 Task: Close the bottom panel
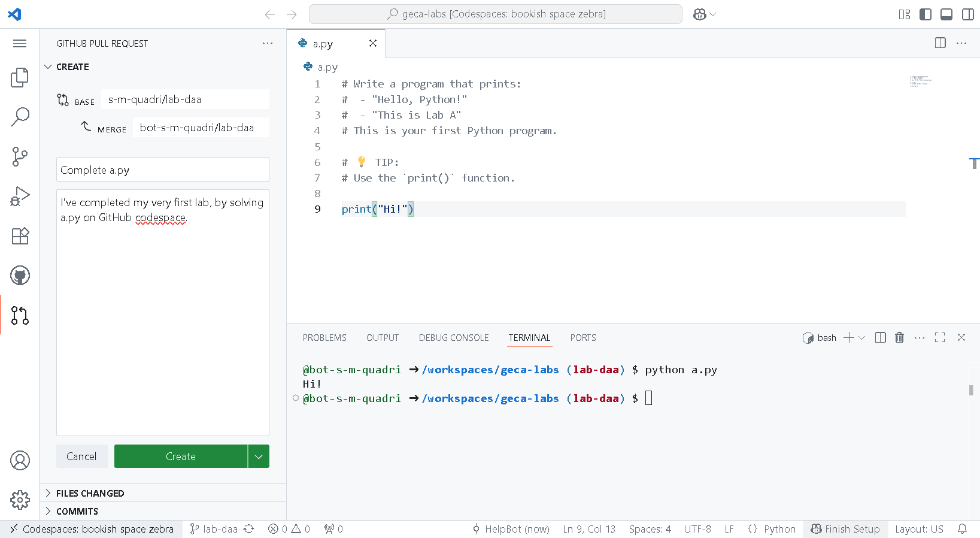(961, 338)
